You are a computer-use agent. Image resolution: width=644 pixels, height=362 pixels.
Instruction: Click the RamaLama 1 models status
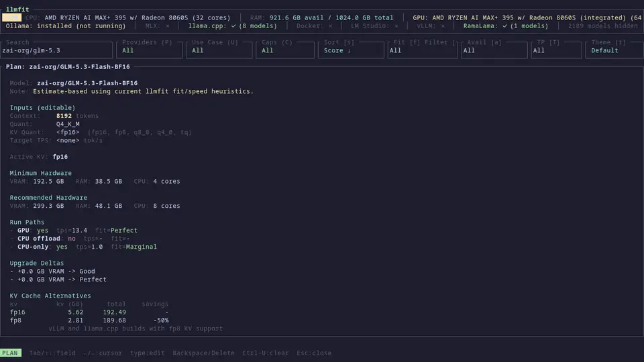tap(506, 26)
